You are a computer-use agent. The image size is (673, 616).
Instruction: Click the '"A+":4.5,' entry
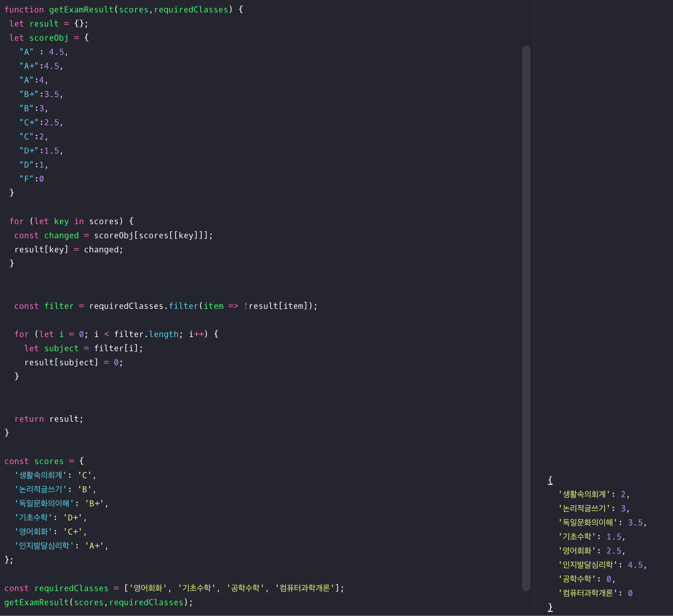(x=41, y=66)
